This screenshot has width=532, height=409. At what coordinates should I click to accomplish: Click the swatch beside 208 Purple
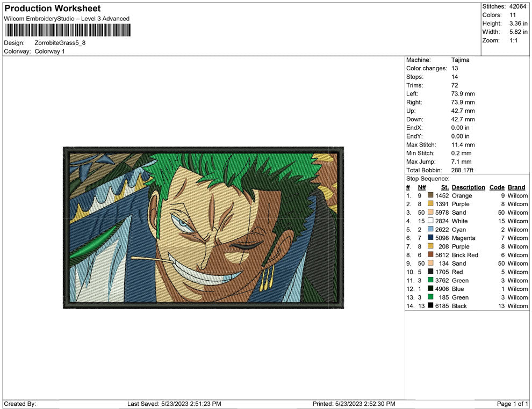[430, 246]
